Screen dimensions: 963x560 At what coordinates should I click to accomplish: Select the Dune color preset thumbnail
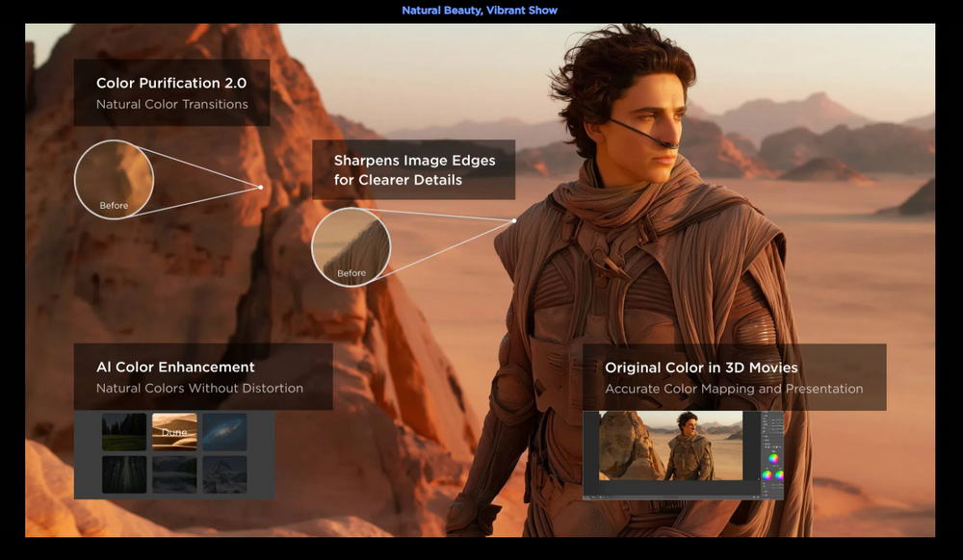(174, 431)
